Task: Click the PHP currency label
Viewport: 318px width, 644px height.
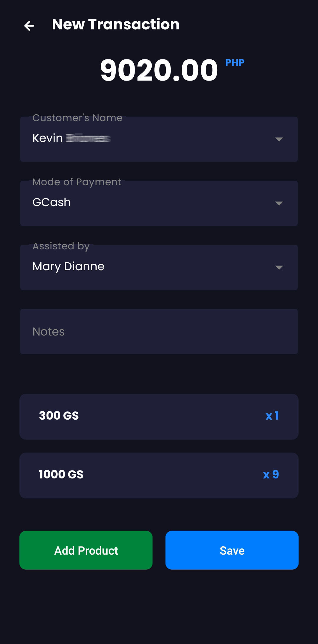Action: 235,63
